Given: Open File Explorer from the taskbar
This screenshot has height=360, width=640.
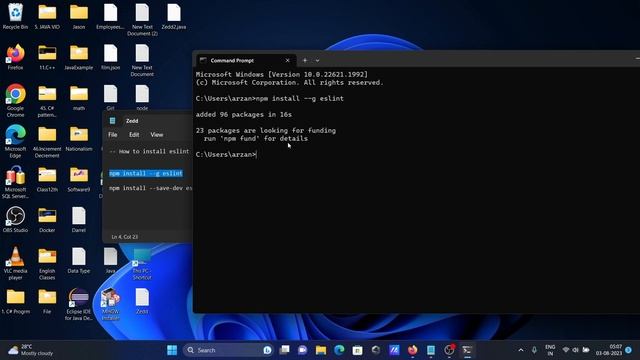Looking at the screenshot, I should 321,350.
